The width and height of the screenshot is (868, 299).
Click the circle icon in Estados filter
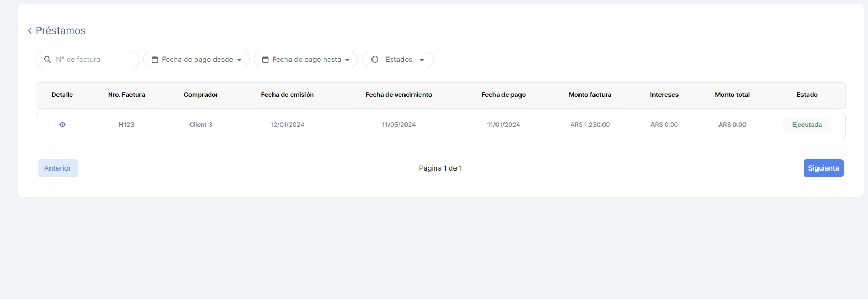click(375, 60)
